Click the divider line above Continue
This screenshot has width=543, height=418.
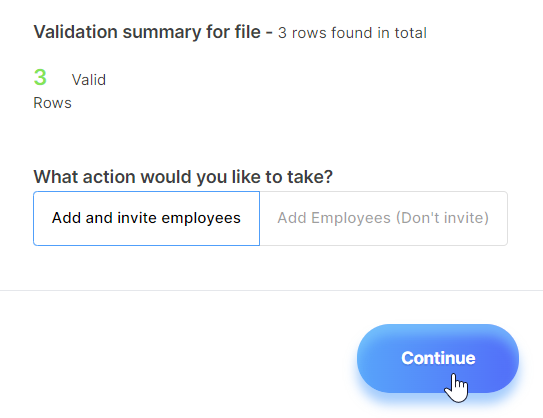(x=272, y=290)
